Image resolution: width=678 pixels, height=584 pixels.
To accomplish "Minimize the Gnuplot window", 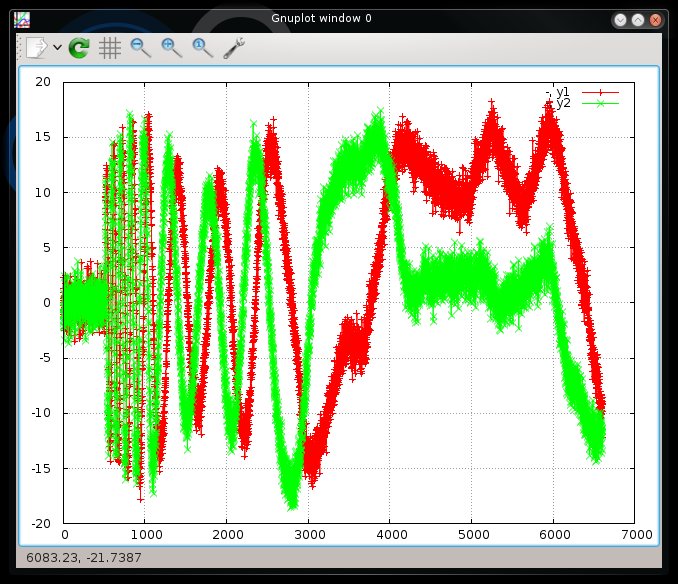I will 620,19.
